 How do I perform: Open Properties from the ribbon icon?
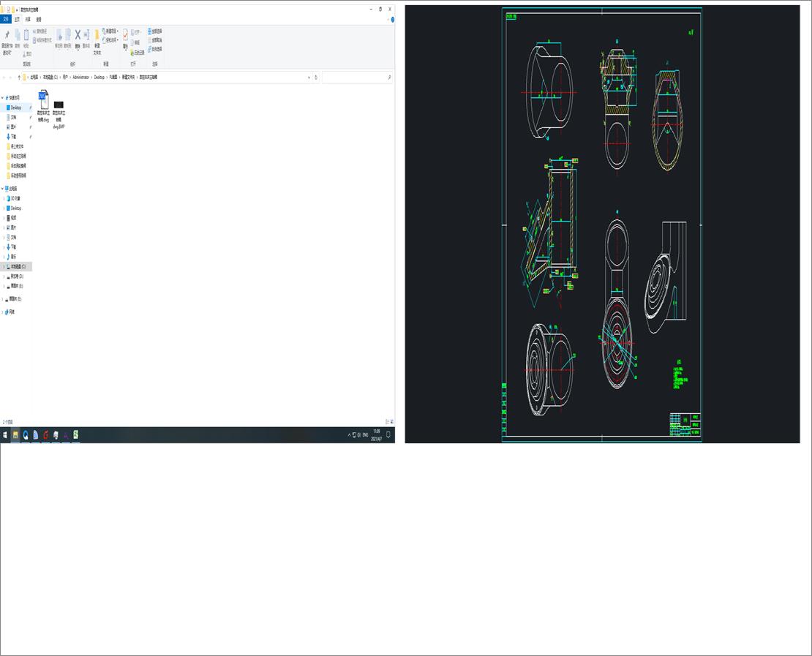(124, 34)
